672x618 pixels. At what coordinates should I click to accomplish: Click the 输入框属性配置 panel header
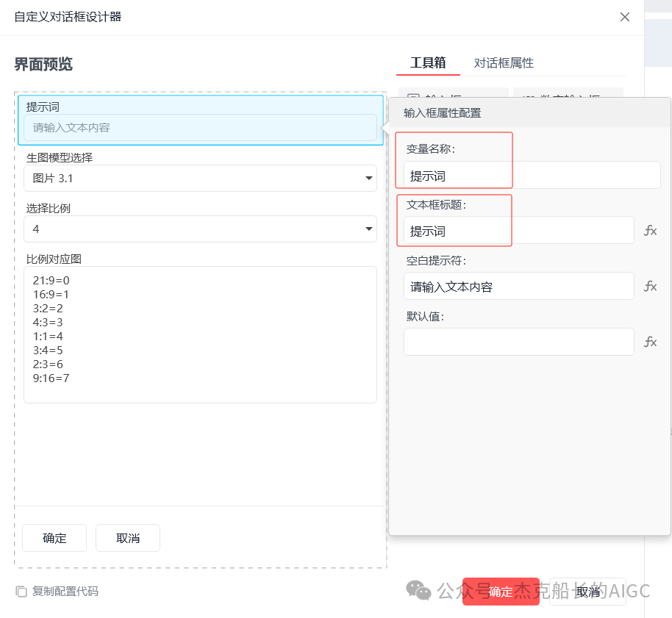pos(529,112)
